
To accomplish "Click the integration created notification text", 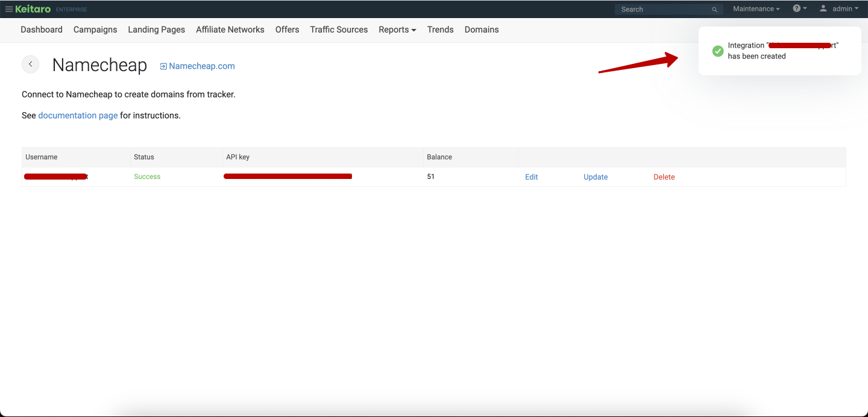I will 784,51.
